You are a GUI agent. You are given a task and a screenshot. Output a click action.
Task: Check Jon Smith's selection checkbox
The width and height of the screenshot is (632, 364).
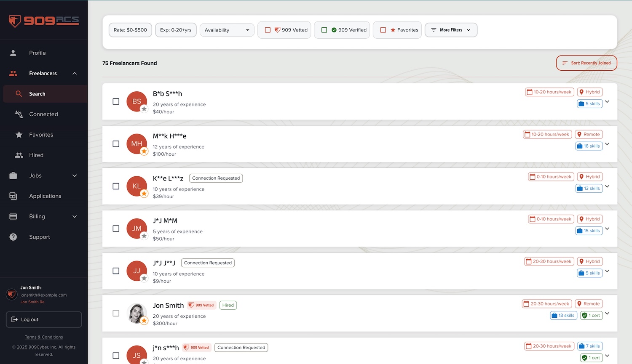pyautogui.click(x=116, y=313)
